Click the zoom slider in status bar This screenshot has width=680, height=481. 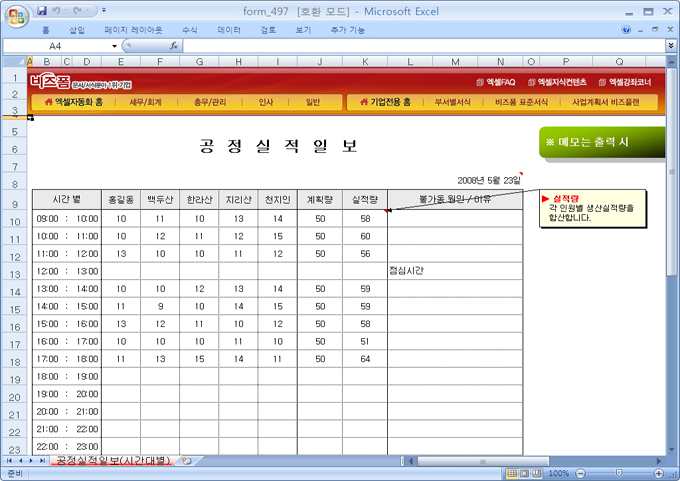(618, 473)
